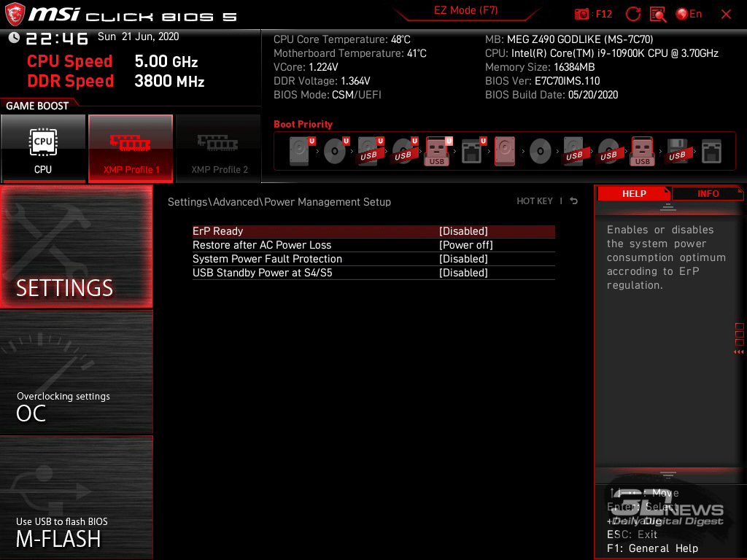Click the 22:46 system time
This screenshot has height=560, width=747.
coord(57,39)
